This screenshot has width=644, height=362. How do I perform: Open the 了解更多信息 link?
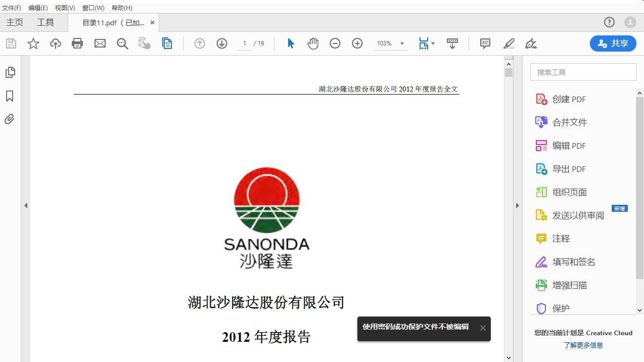[x=583, y=345]
